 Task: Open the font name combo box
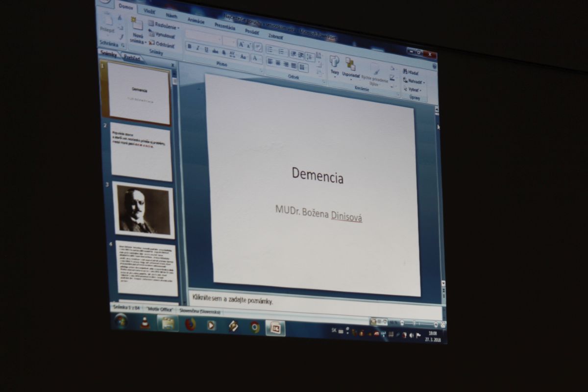pos(204,37)
